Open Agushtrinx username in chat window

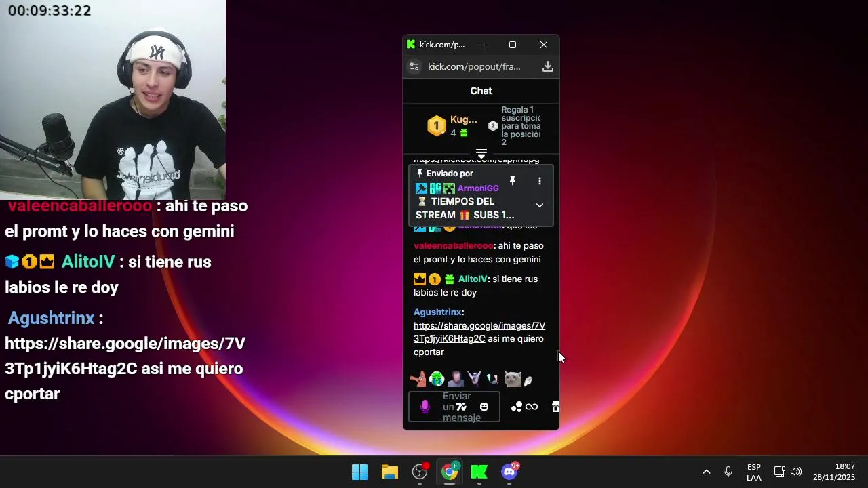437,312
